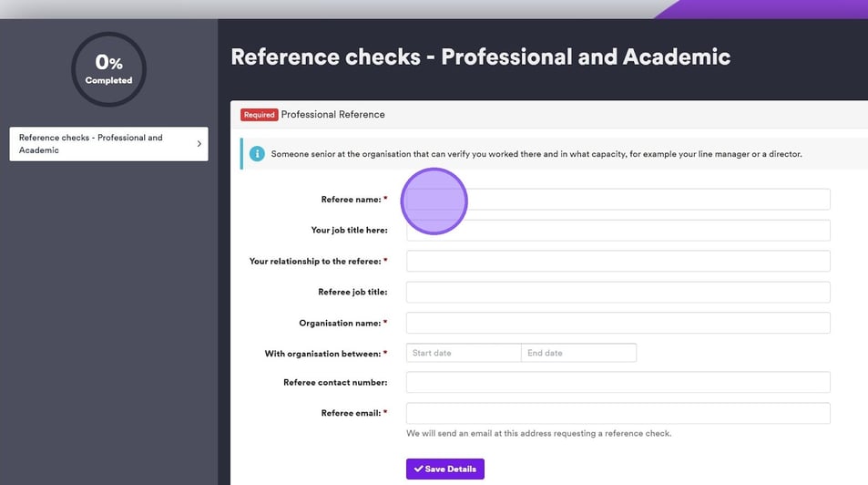Click the Referee job title text box
This screenshot has height=485, width=868.
618,293
